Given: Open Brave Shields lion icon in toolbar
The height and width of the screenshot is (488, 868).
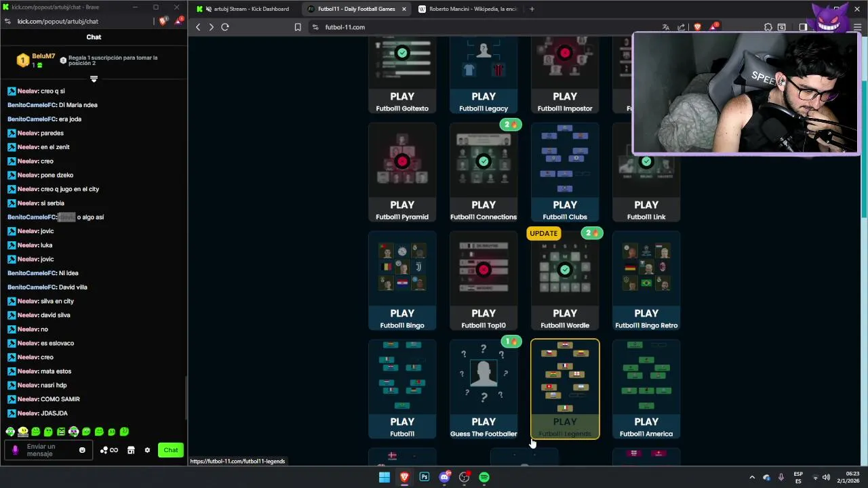Looking at the screenshot, I should [x=697, y=27].
